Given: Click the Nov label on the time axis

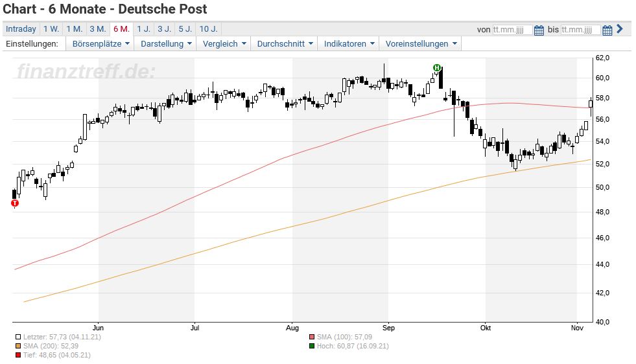Looking at the screenshot, I should 577,328.
